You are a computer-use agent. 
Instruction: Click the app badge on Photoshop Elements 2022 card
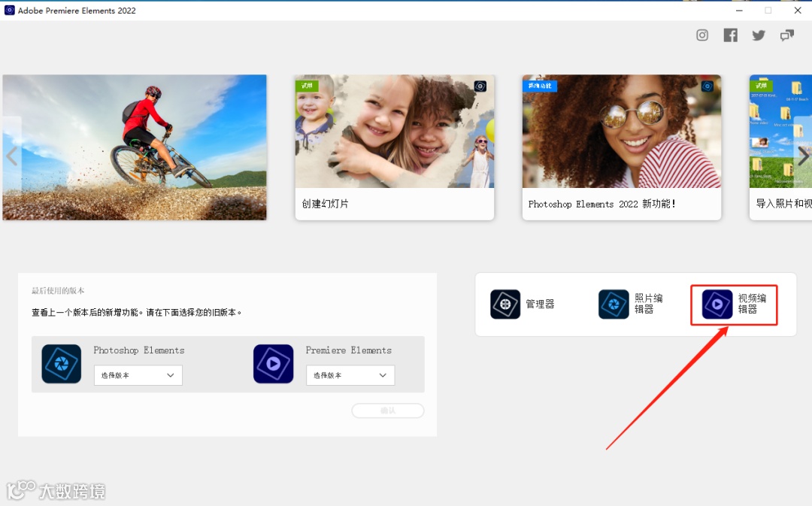[707, 86]
